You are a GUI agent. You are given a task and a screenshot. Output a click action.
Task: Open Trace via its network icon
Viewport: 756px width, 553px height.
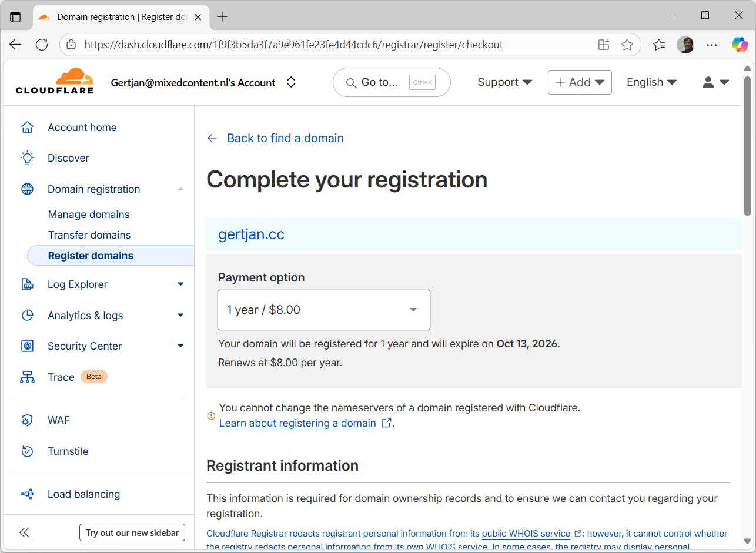(x=27, y=377)
